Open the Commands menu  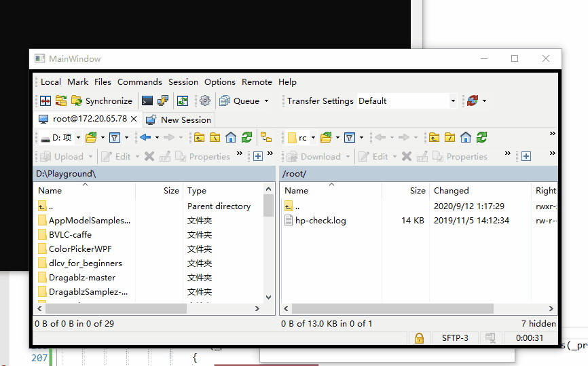pyautogui.click(x=139, y=81)
